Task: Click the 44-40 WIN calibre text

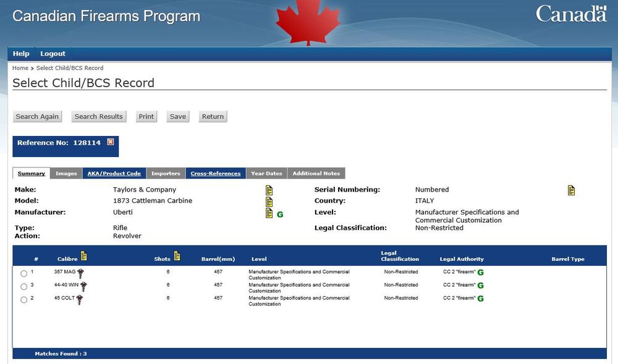Action: [66, 285]
